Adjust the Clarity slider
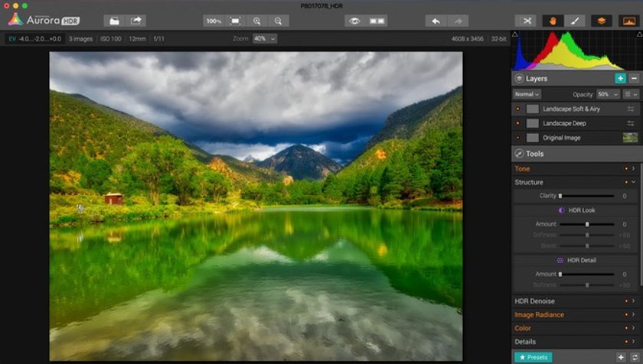 [x=587, y=196]
